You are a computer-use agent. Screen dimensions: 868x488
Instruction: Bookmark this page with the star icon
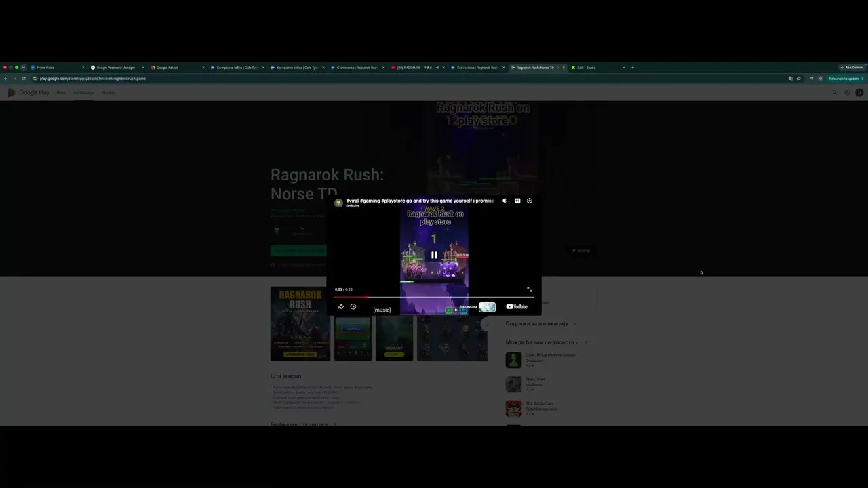click(x=799, y=79)
